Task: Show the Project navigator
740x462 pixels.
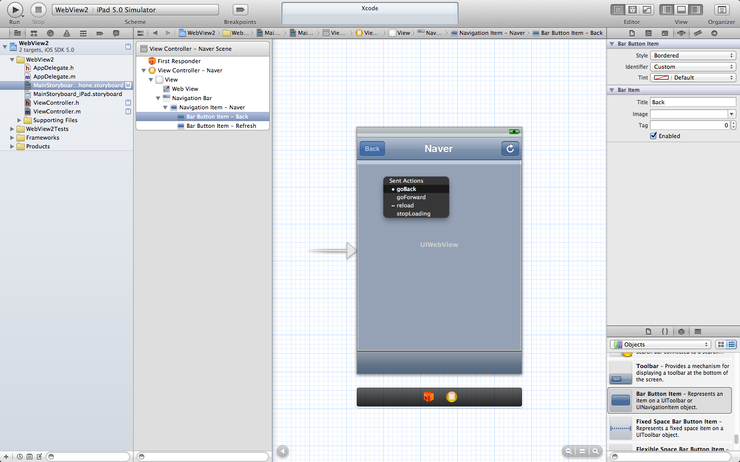Action: pos(17,33)
